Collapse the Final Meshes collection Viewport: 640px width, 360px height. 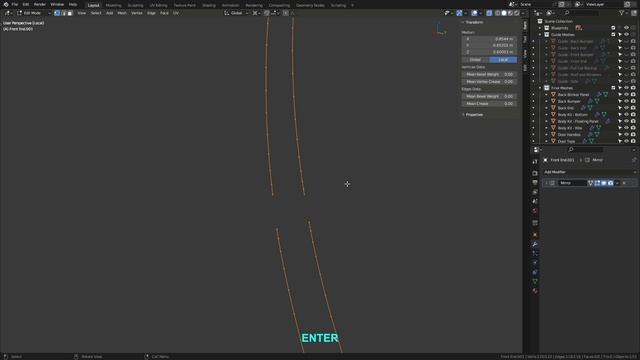click(x=540, y=88)
